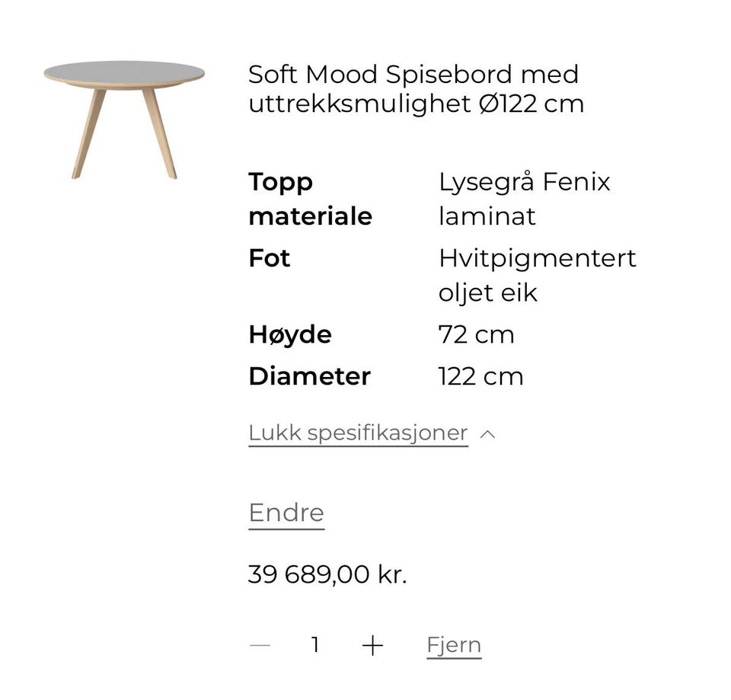
Task: Select the quantity field showing 1
Action: 315,645
